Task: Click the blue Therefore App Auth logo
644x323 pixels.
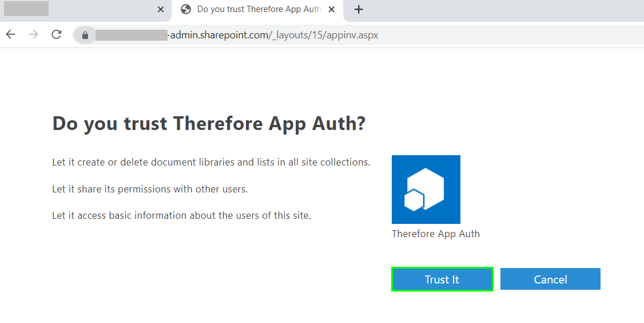Action: point(426,190)
